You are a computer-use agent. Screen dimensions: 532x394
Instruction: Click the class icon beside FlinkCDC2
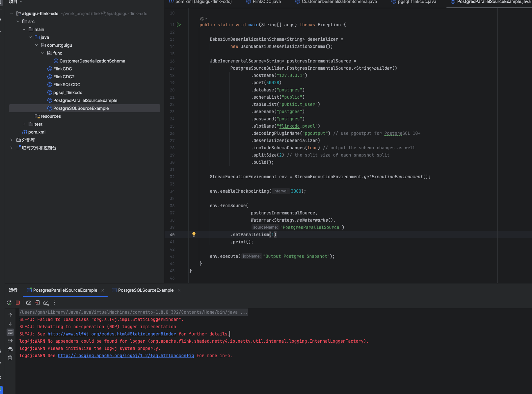coord(50,77)
